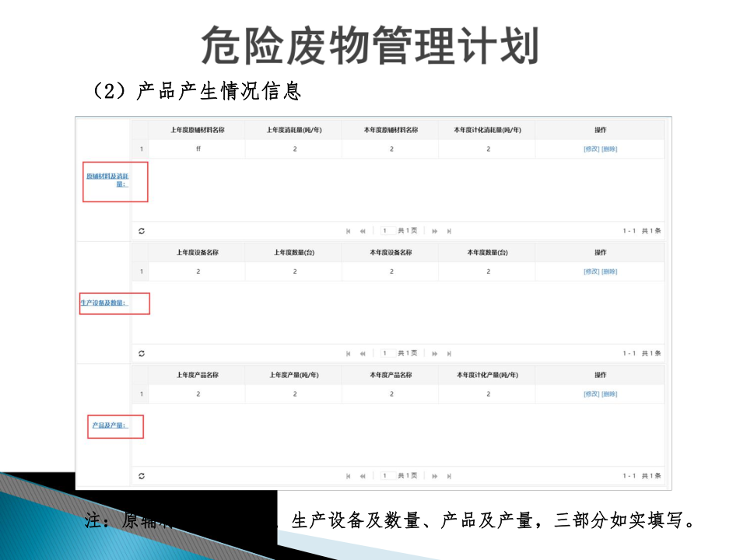The height and width of the screenshot is (560, 747).
Task: Select the cell containing "ff"
Action: pos(198,149)
